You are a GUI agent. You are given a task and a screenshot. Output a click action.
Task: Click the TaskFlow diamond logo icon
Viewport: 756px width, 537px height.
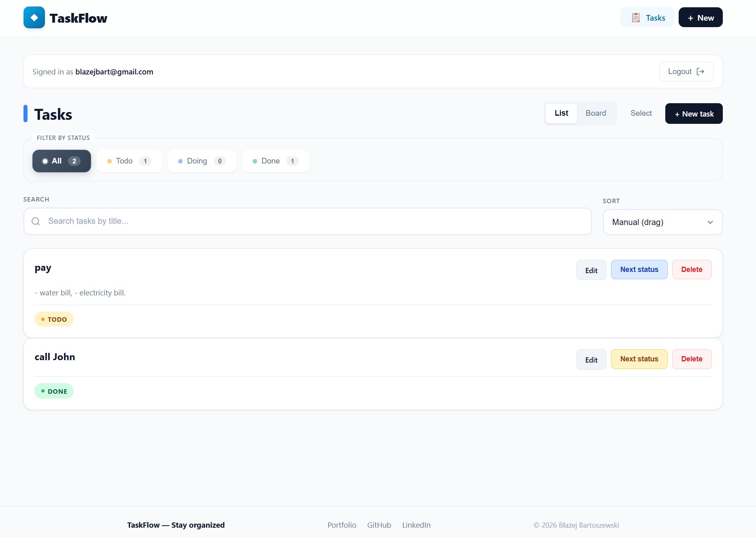tap(34, 18)
